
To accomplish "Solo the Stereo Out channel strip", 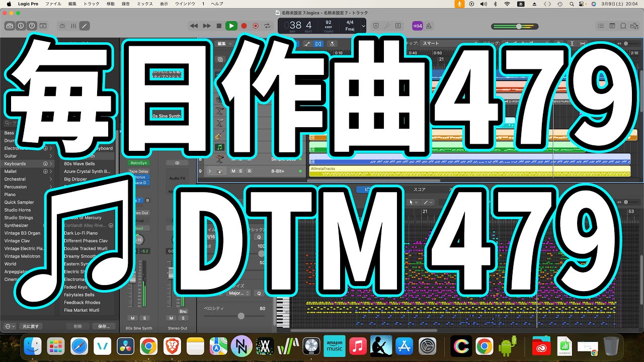I will coord(183,318).
